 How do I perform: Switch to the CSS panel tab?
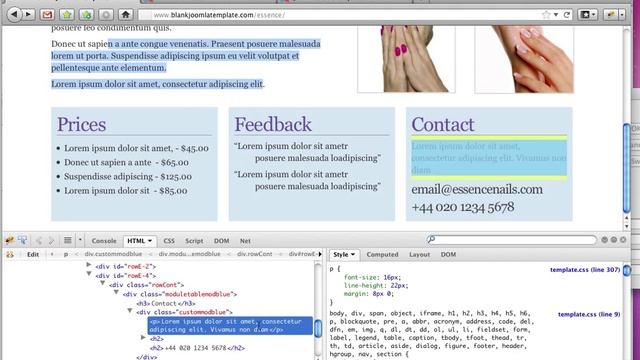(169, 241)
